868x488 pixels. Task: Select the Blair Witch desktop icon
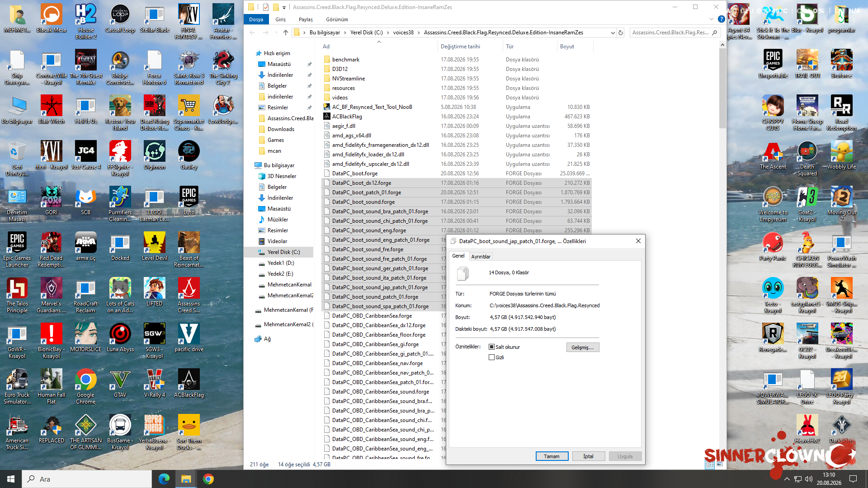[x=51, y=110]
